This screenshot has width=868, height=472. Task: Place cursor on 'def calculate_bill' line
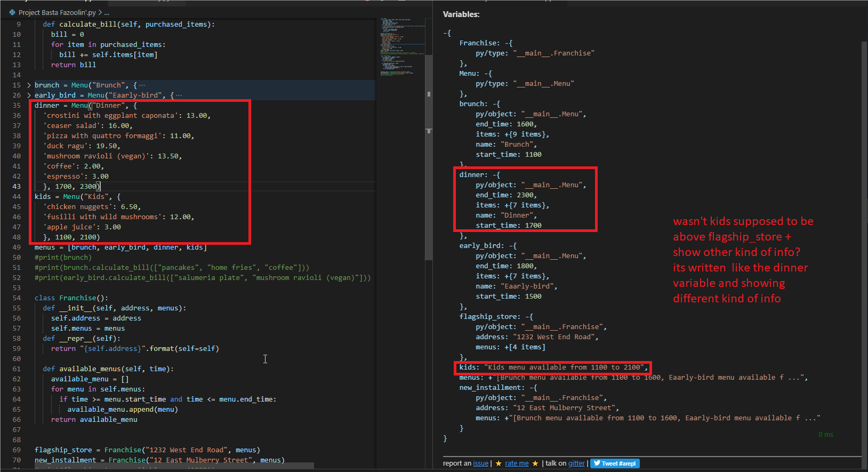pyautogui.click(x=128, y=25)
